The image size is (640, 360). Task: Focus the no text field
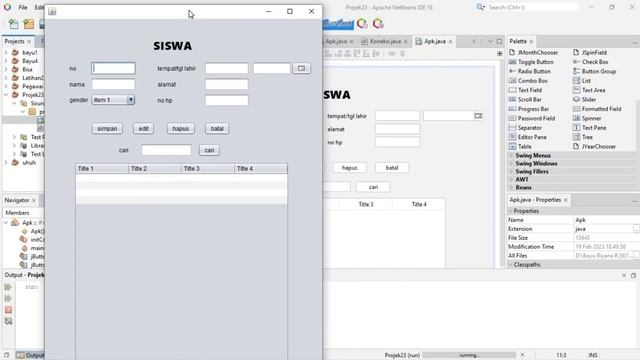pos(113,68)
